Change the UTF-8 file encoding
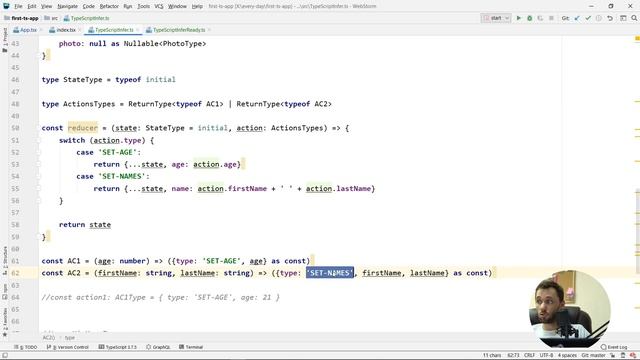 point(546,356)
